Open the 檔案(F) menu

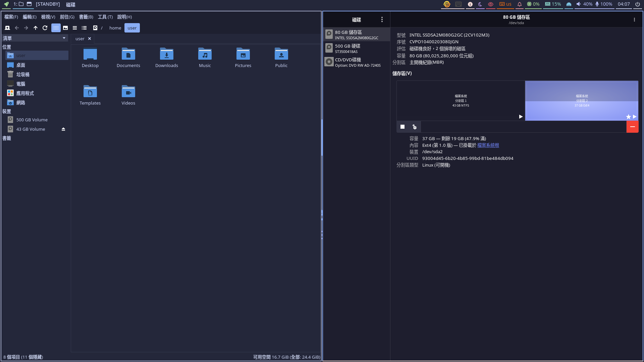click(11, 17)
